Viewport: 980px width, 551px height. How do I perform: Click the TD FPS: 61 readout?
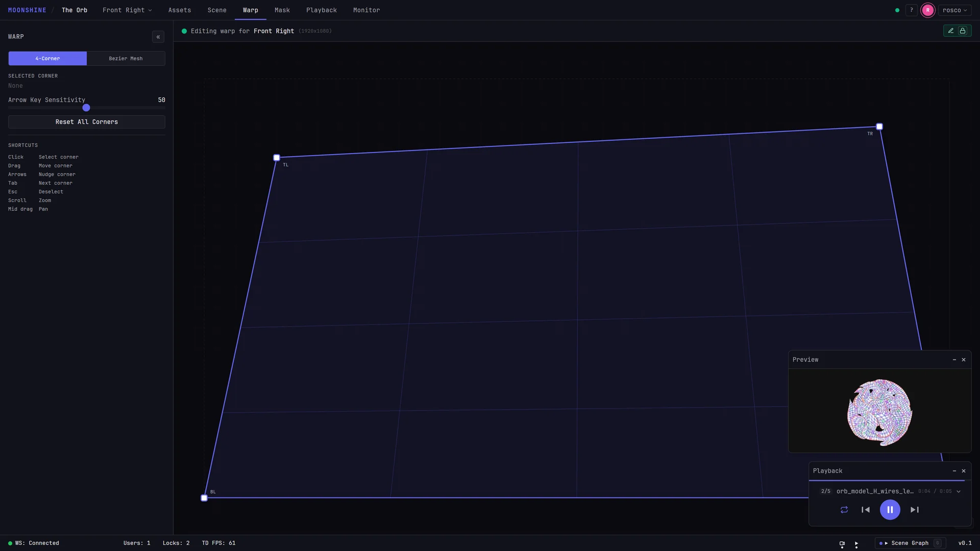click(x=218, y=543)
